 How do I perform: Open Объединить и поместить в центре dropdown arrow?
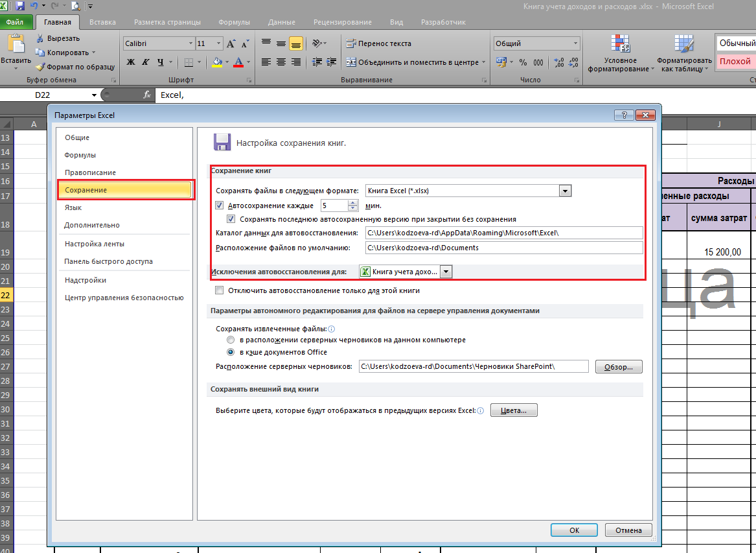click(483, 62)
